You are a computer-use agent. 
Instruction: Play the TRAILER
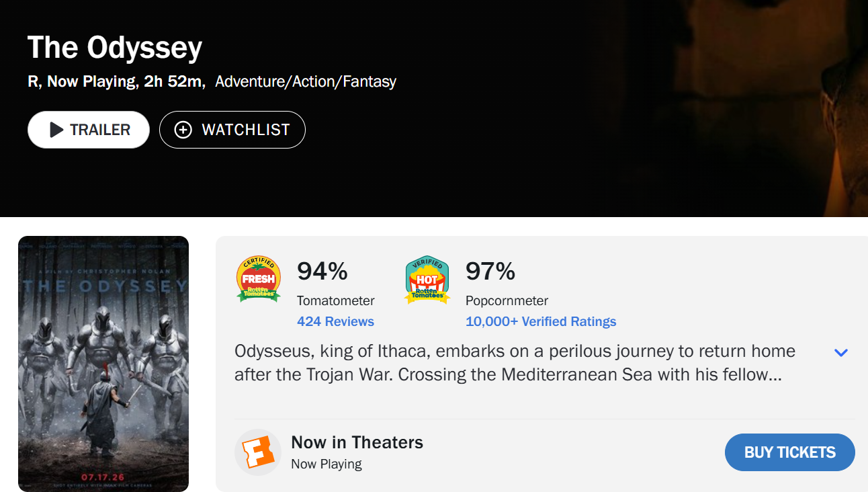[x=89, y=130]
